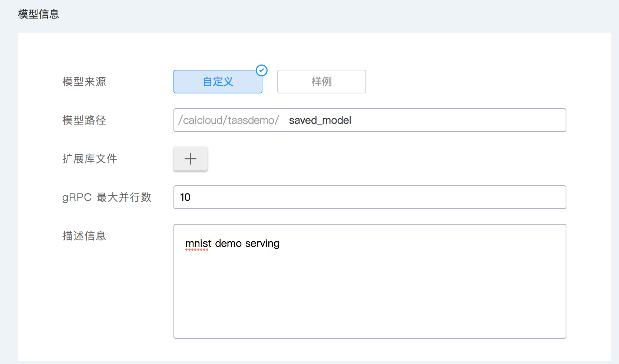Click the gRPC 最大并行数 label
Viewport: 619px width, 364px height.
[x=107, y=197]
